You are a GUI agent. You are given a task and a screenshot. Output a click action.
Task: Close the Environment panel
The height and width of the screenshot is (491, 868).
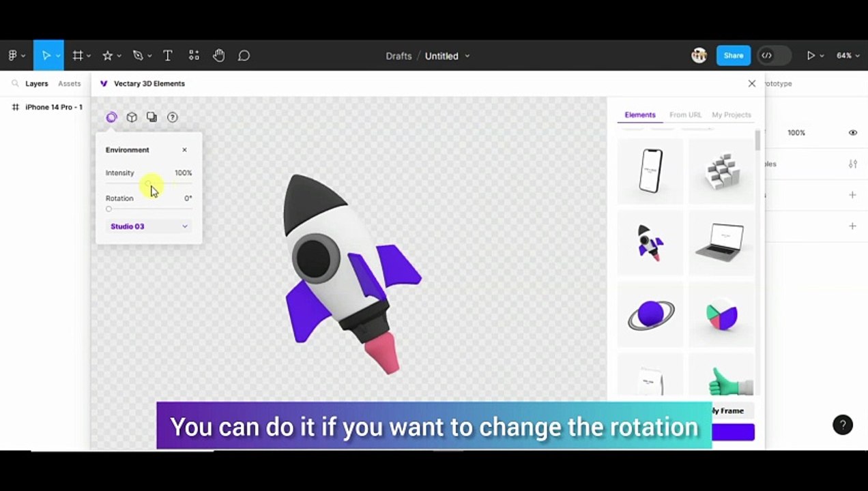(x=184, y=150)
